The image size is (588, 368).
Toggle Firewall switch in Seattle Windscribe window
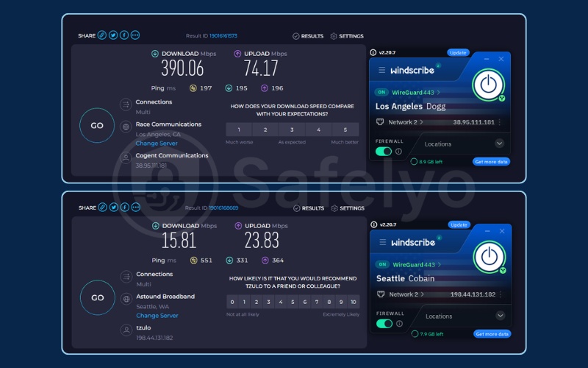click(x=384, y=324)
